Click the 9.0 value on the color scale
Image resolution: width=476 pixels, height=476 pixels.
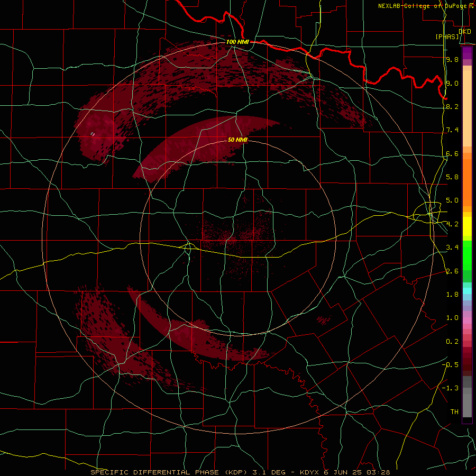[452, 83]
